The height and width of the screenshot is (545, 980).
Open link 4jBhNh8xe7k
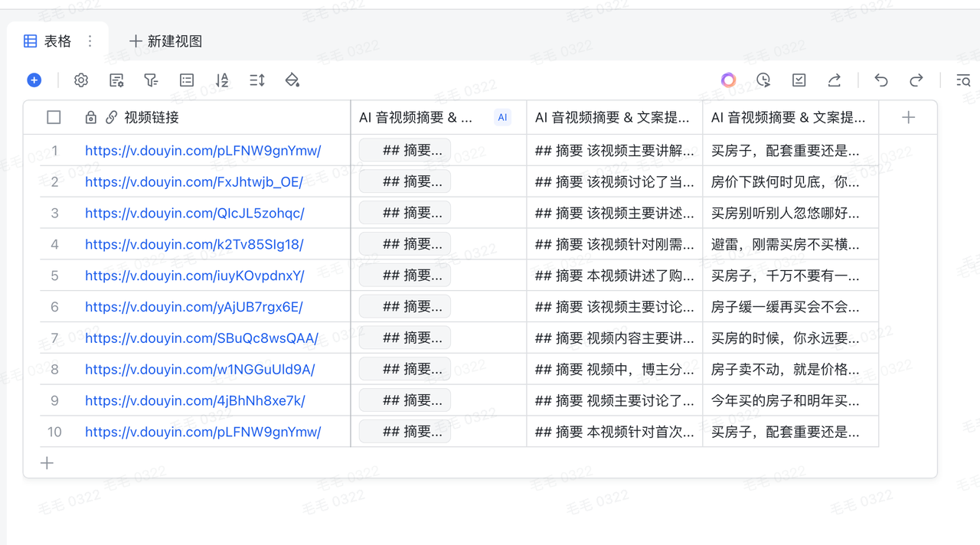click(x=195, y=401)
